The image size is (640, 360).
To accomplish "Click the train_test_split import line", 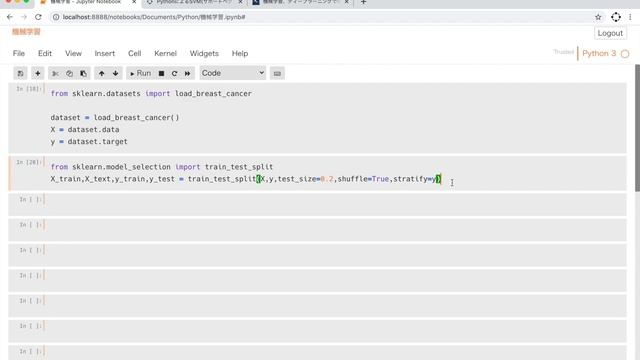I will (x=162, y=167).
